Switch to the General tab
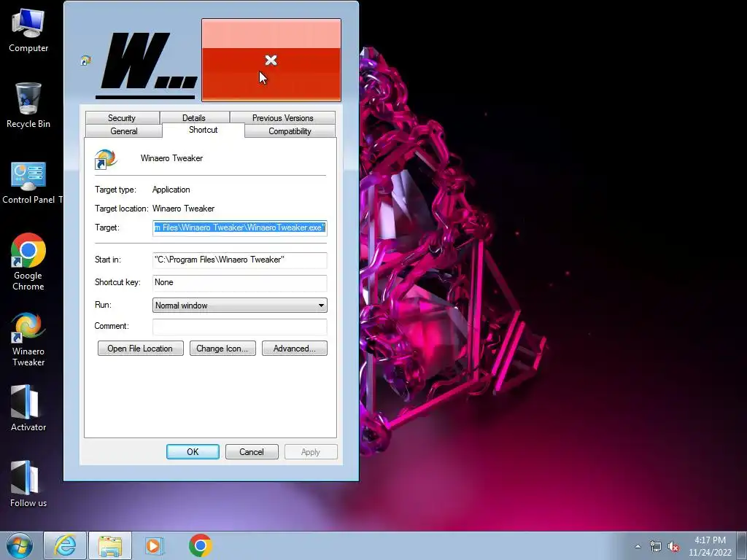The height and width of the screenshot is (560, 747). [124, 131]
